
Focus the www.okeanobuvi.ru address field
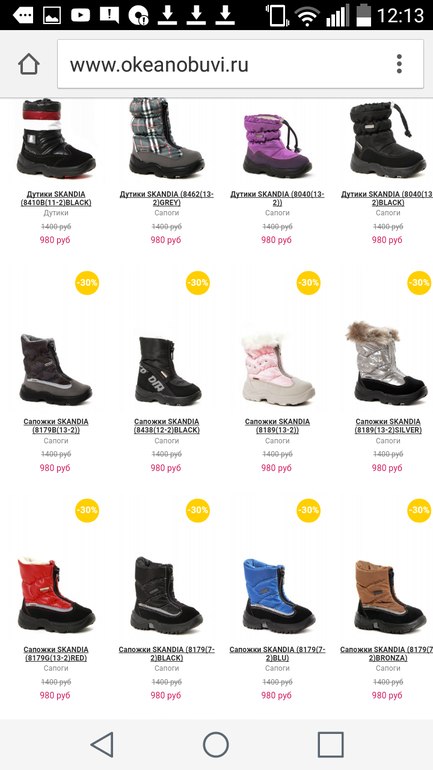pos(241,64)
